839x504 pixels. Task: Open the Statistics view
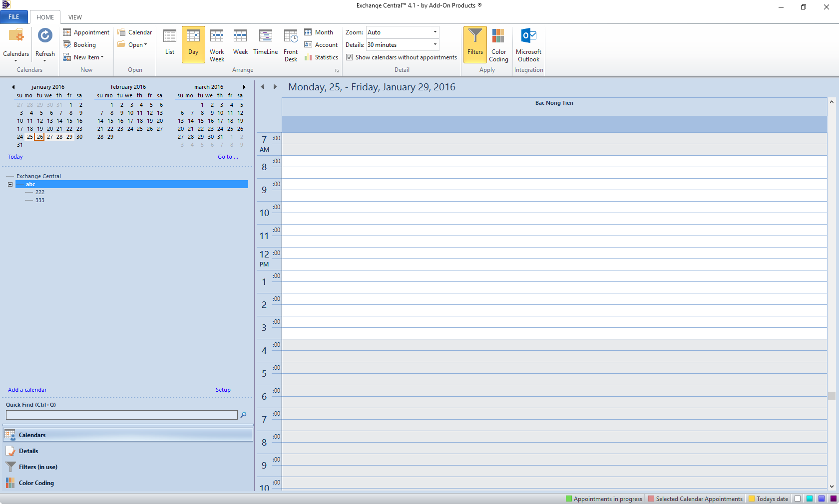321,57
